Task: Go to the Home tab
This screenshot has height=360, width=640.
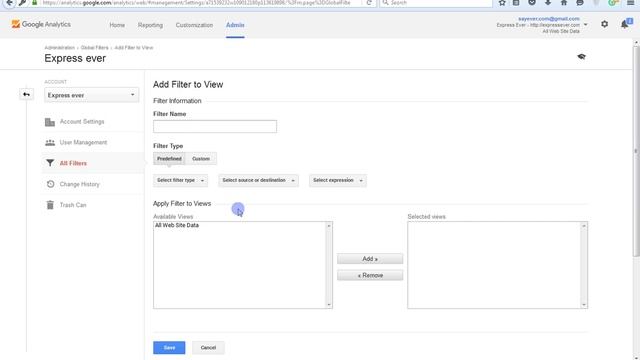Action: (x=117, y=25)
